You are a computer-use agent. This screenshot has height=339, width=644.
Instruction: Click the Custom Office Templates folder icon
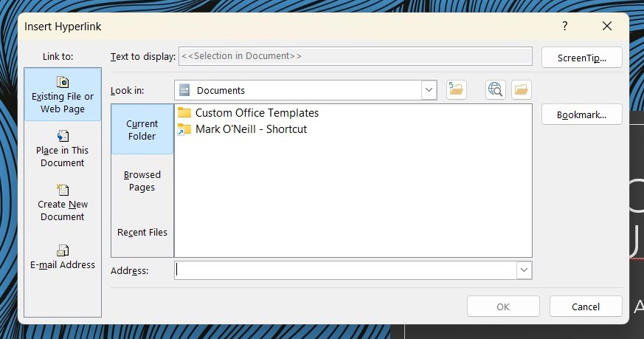point(184,113)
